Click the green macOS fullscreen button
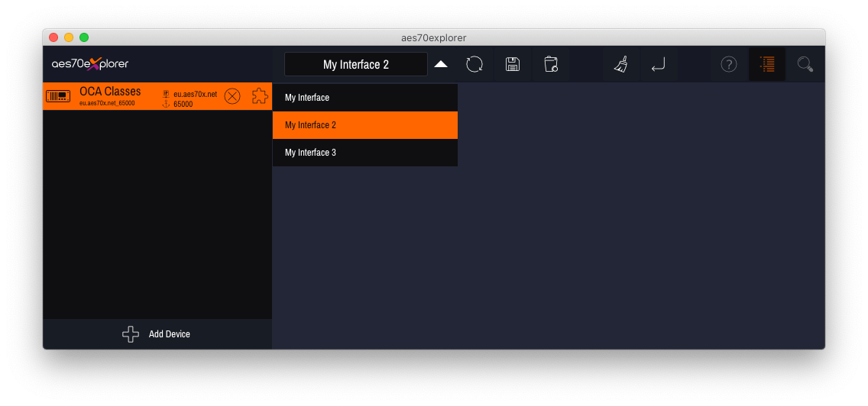This screenshot has height=406, width=868. [84, 37]
